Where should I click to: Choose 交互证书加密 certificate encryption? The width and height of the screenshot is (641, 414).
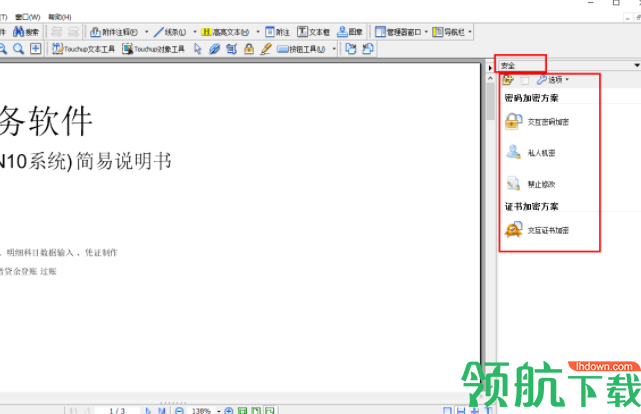(x=537, y=230)
